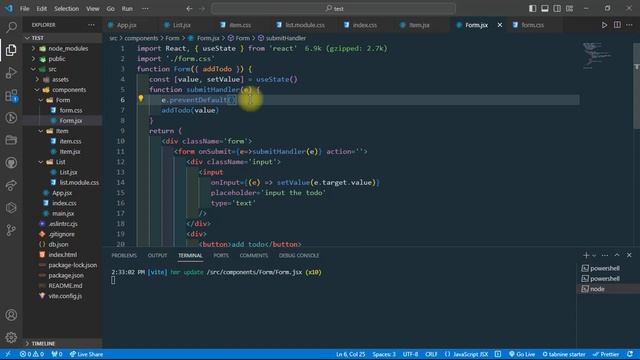Image resolution: width=640 pixels, height=360 pixels.
Task: Open notifications bell icon
Action: 630,354
